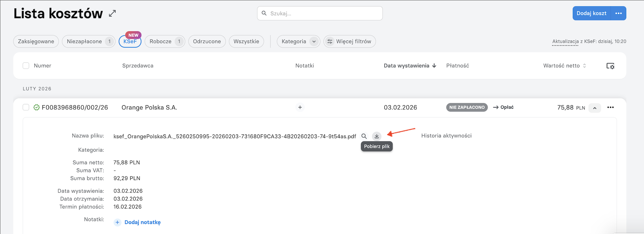Open Więcej filtrów
Viewport: 644px width, 234px height.
click(x=349, y=42)
